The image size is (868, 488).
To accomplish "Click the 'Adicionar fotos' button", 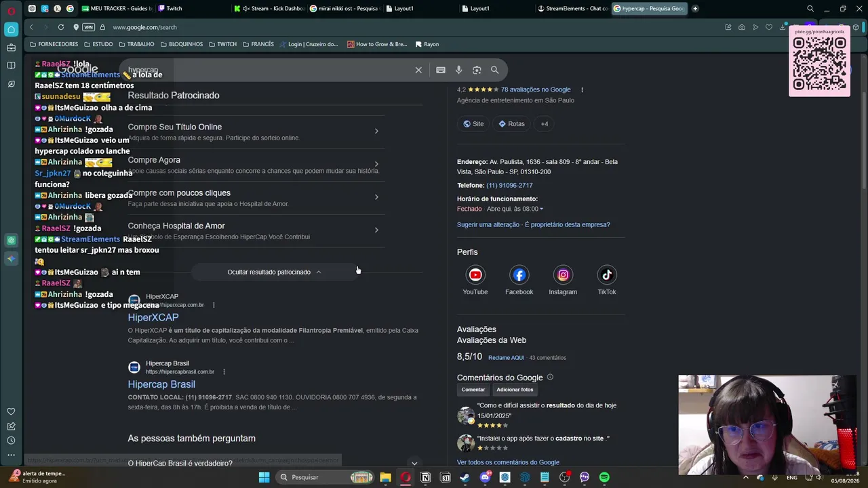I will pos(515,390).
